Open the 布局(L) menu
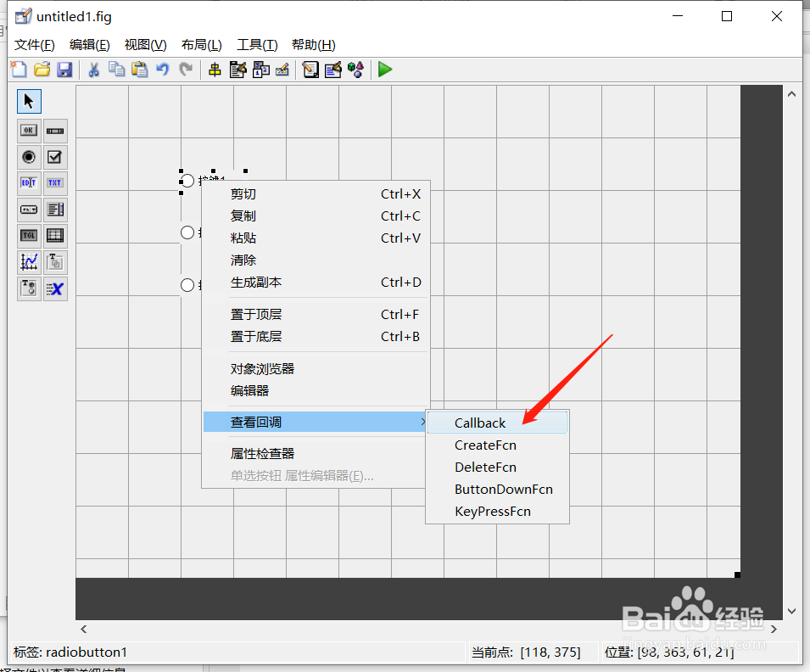 [202, 45]
